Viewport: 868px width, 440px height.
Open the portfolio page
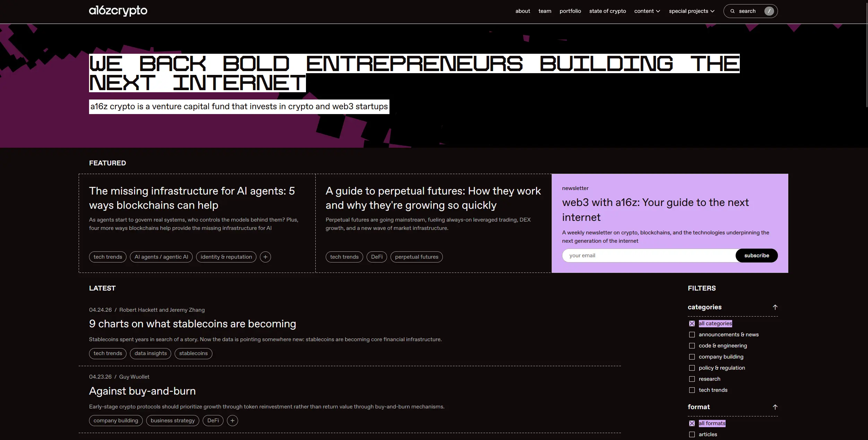tap(570, 11)
